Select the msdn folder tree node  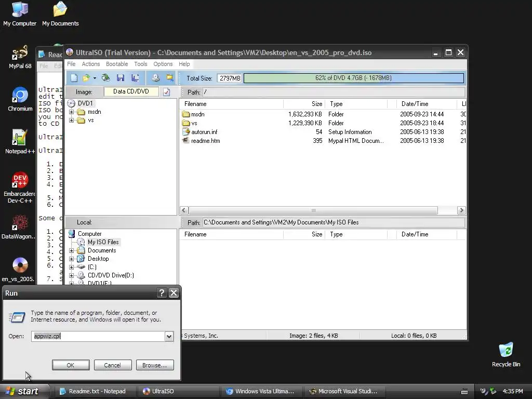[95, 112]
